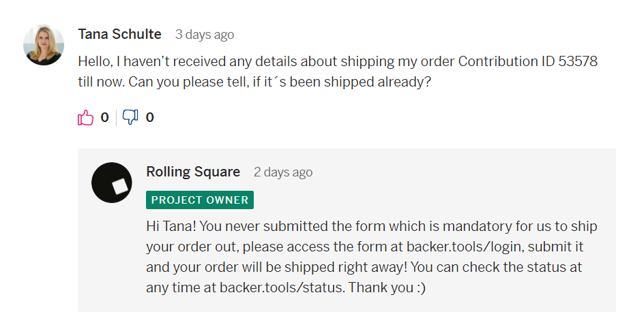The image size is (644, 327).
Task: Click the PROJECT OWNER badge
Action: tap(200, 200)
